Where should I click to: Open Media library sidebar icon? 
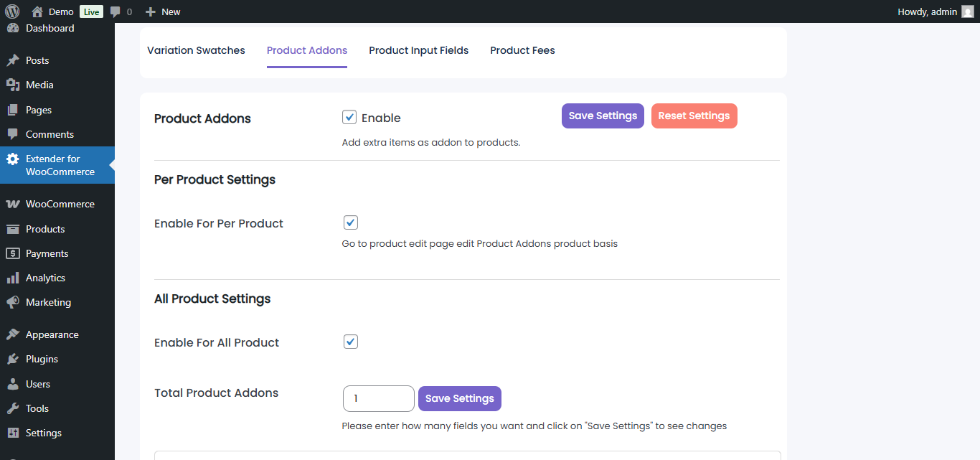tap(13, 85)
